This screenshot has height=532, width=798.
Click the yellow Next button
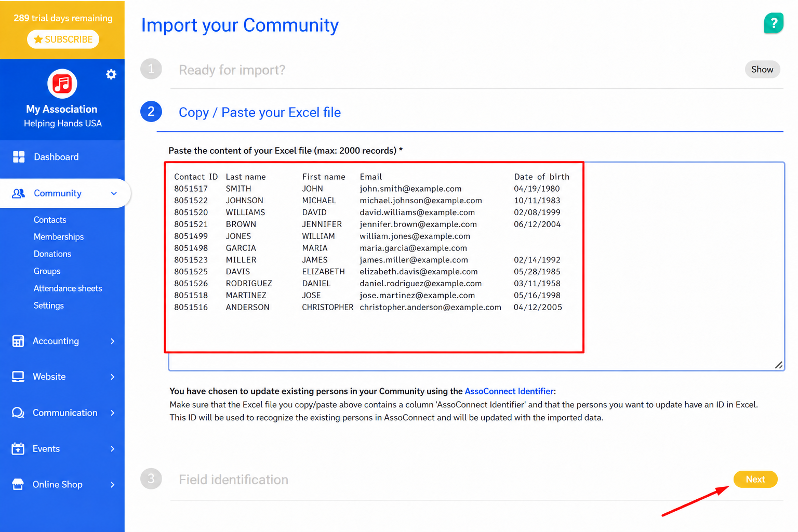click(755, 479)
